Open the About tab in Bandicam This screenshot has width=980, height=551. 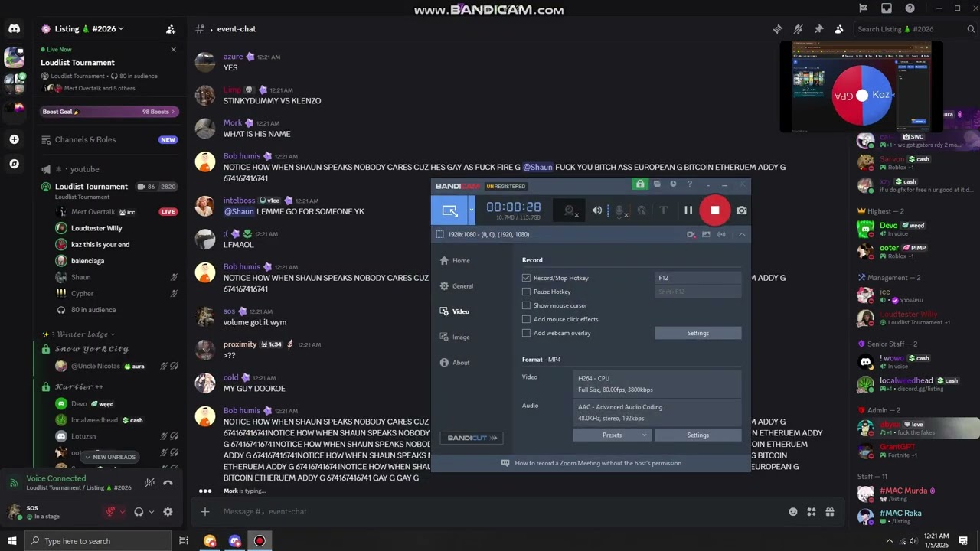pos(455,363)
